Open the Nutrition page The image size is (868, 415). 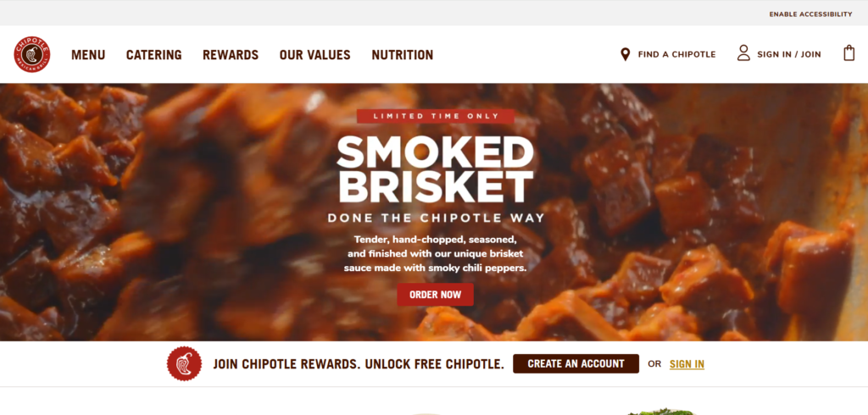[x=403, y=55]
